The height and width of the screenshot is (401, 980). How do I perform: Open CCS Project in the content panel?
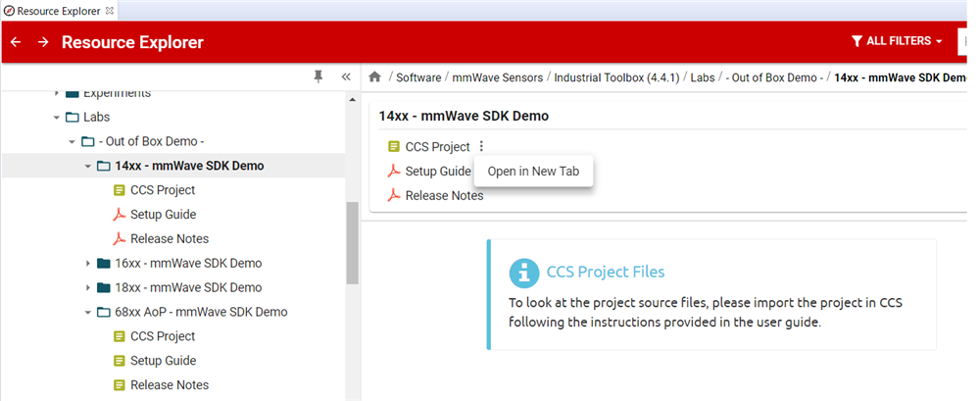click(x=437, y=147)
